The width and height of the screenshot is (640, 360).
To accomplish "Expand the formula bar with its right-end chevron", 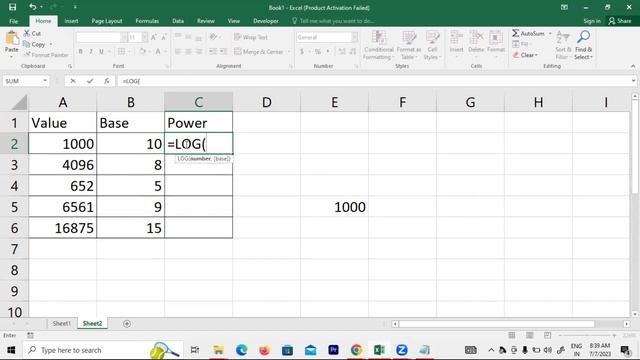I will coord(633,81).
